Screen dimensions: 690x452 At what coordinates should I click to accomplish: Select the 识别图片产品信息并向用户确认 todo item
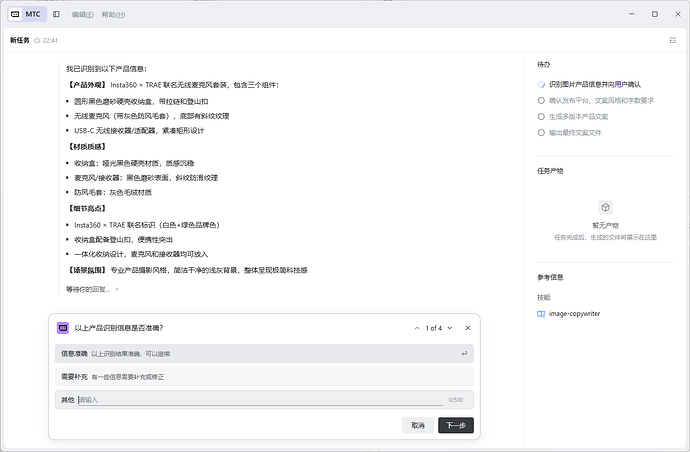pos(590,84)
